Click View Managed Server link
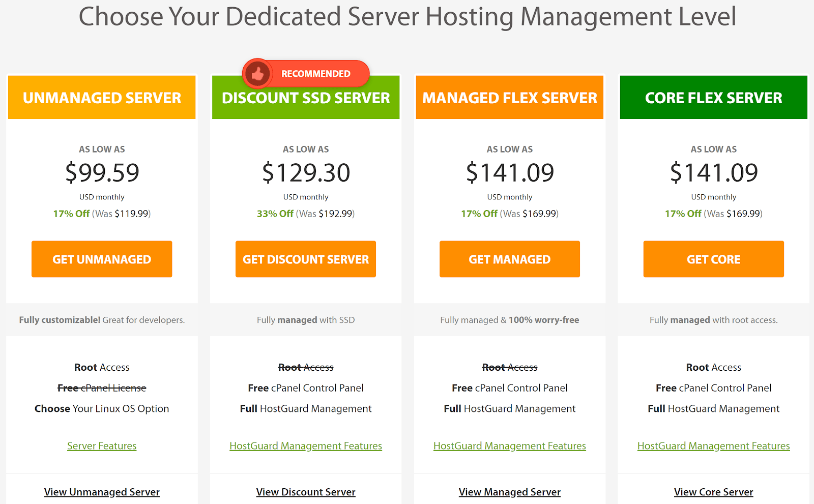The width and height of the screenshot is (814, 504). (509, 492)
